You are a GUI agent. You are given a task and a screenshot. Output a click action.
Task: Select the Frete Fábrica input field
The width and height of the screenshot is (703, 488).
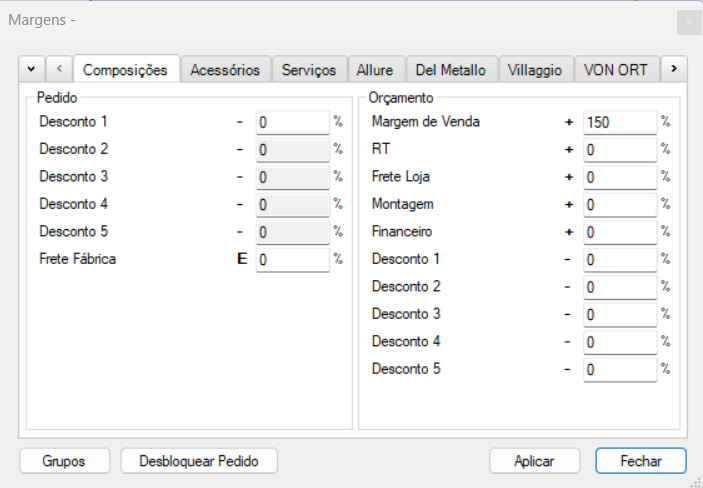click(292, 259)
